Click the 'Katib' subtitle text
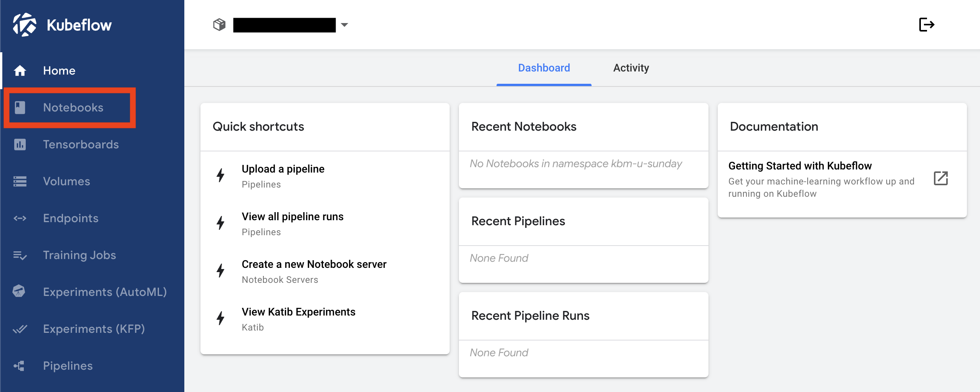Viewport: 980px width, 392px height. coord(253,327)
